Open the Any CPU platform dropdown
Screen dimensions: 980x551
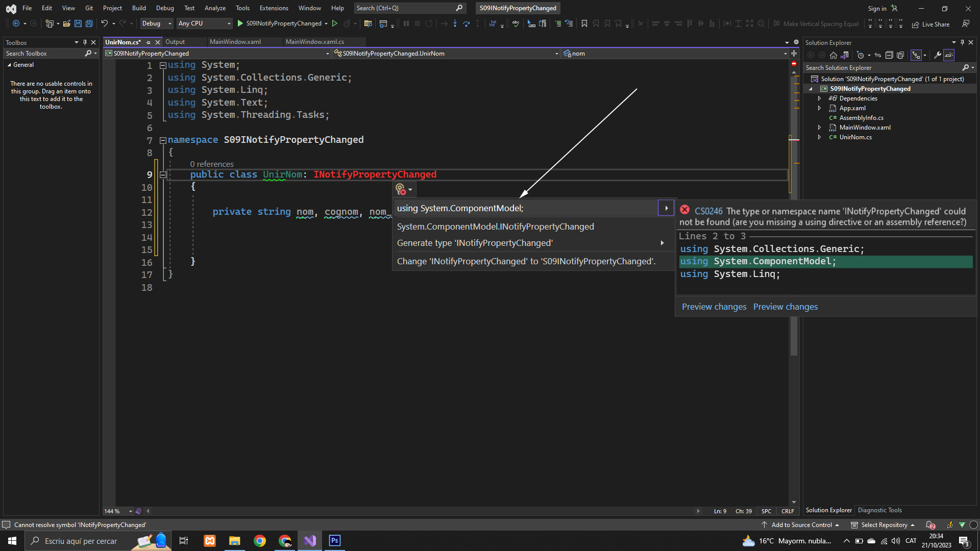[x=204, y=23]
